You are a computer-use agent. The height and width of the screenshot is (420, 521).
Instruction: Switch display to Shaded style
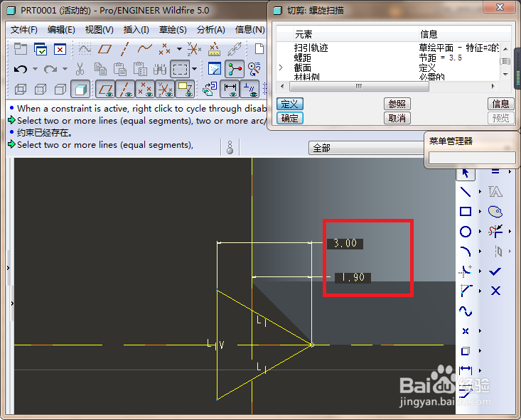pos(80,89)
